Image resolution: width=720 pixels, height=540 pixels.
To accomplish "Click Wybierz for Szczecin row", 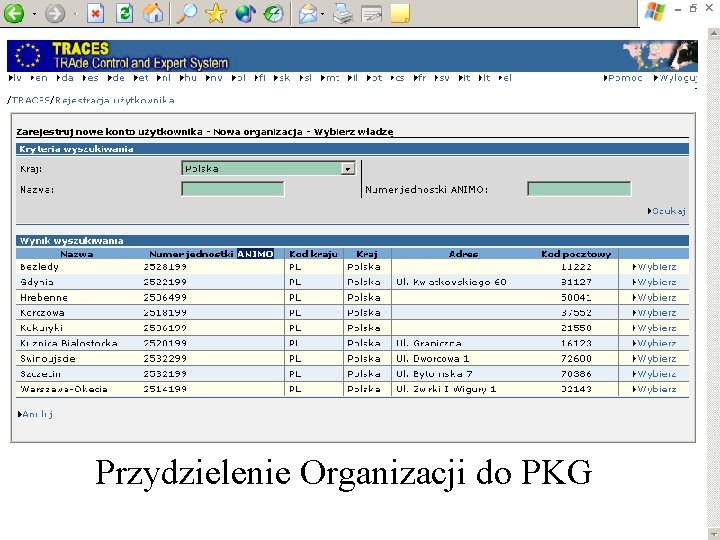I will pyautogui.click(x=655, y=374).
